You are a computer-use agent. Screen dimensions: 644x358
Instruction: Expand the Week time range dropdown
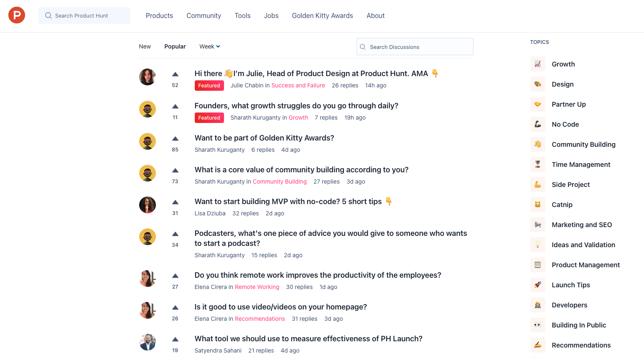click(210, 46)
